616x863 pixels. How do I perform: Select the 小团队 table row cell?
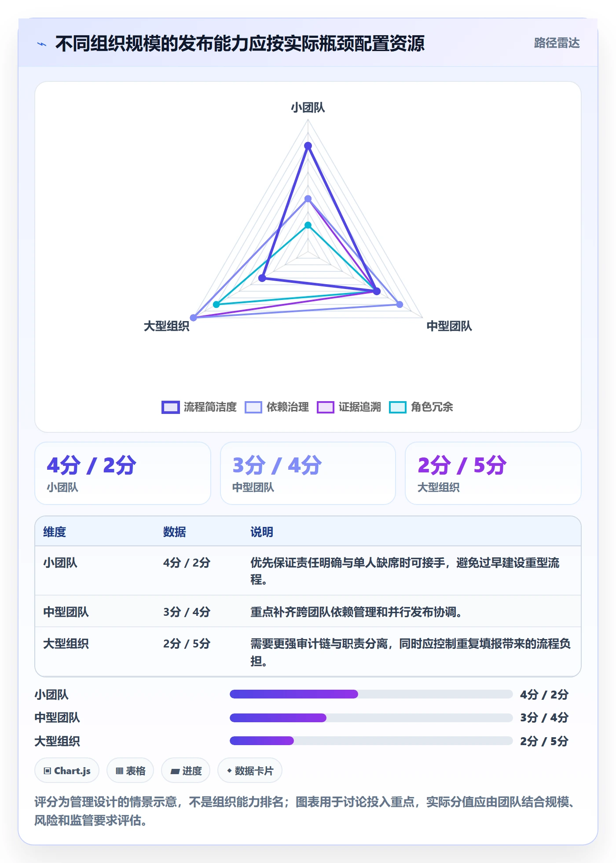60,563
